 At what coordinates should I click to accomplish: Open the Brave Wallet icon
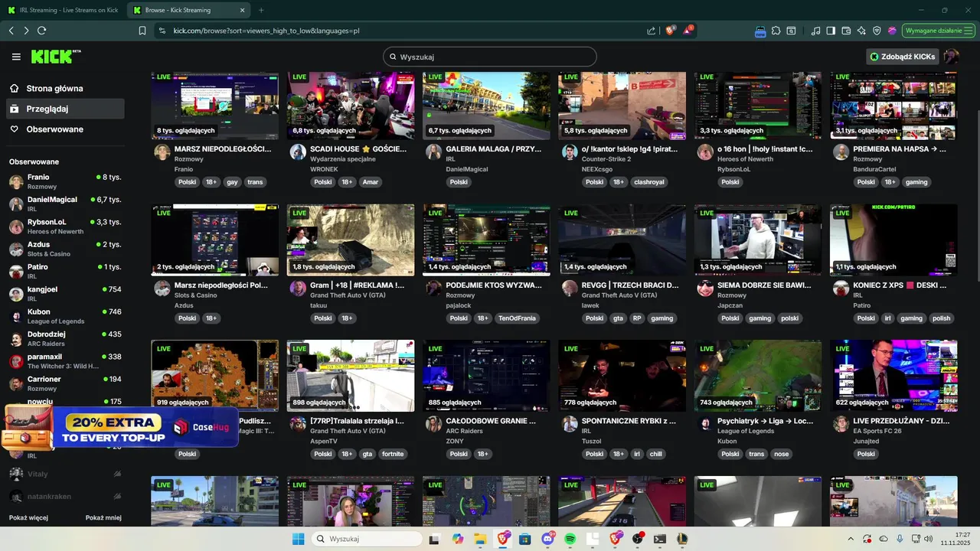pos(846,31)
